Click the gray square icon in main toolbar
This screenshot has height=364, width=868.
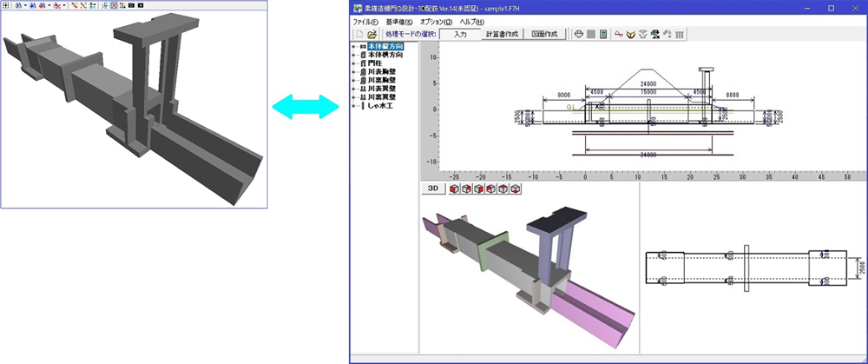[591, 35]
